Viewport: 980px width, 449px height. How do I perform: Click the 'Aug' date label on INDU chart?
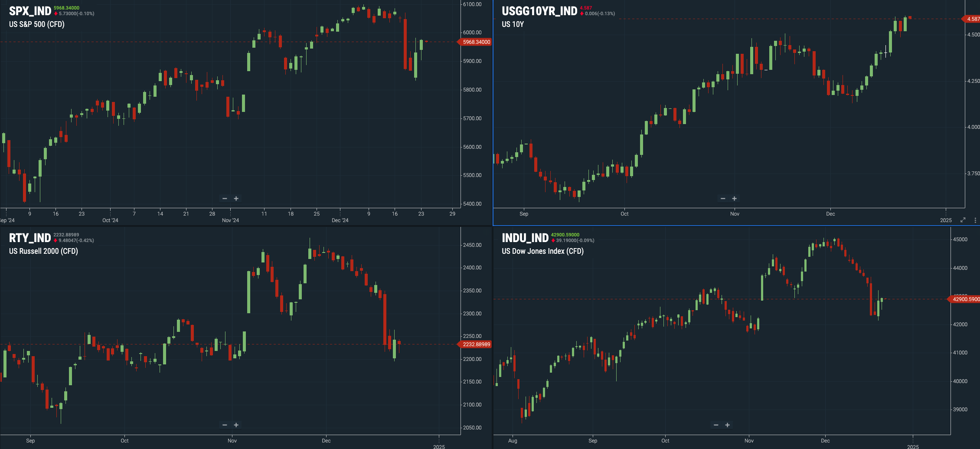click(x=513, y=441)
